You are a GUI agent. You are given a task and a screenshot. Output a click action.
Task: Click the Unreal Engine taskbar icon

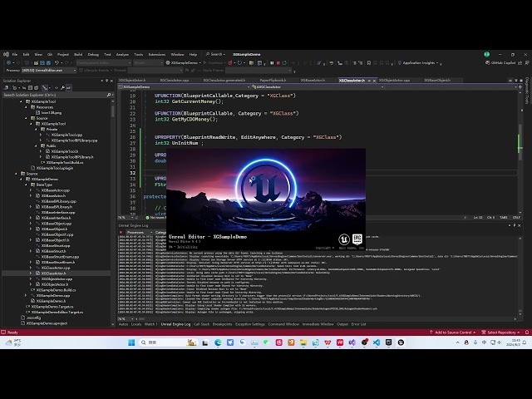[x=401, y=342]
